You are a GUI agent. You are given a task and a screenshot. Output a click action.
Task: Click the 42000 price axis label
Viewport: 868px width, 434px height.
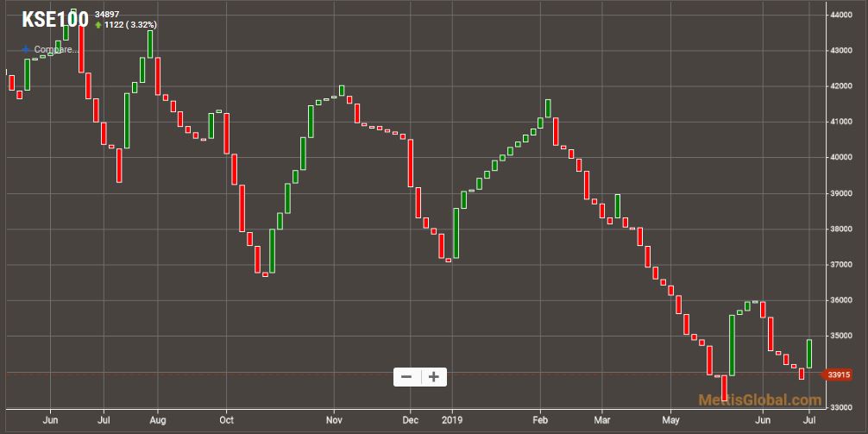tap(842, 86)
